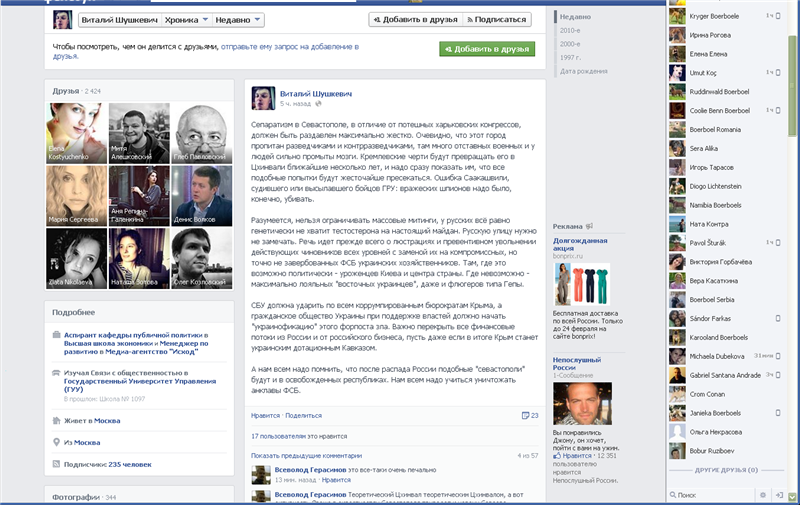Click the comments count icon showing 23

529,415
